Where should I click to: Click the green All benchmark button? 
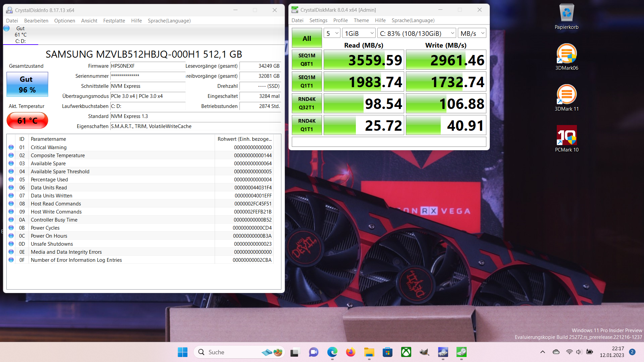(307, 38)
